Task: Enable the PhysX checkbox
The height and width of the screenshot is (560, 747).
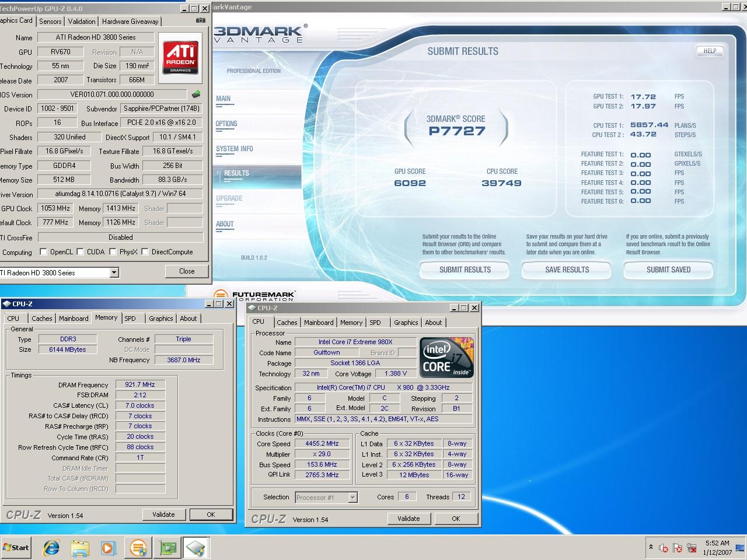Action: [113, 251]
